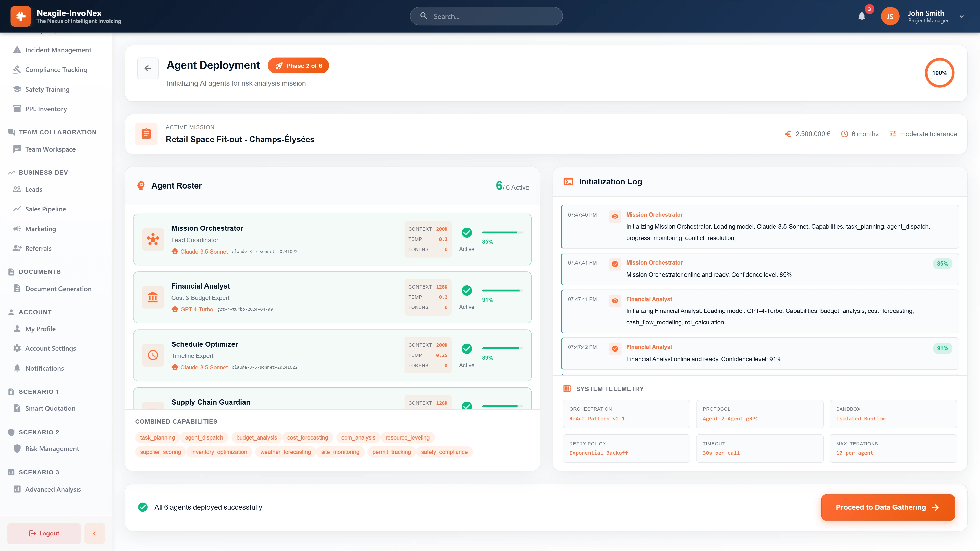Click the Schedule Optimizer clock icon
The height and width of the screenshot is (551, 980).
click(153, 355)
